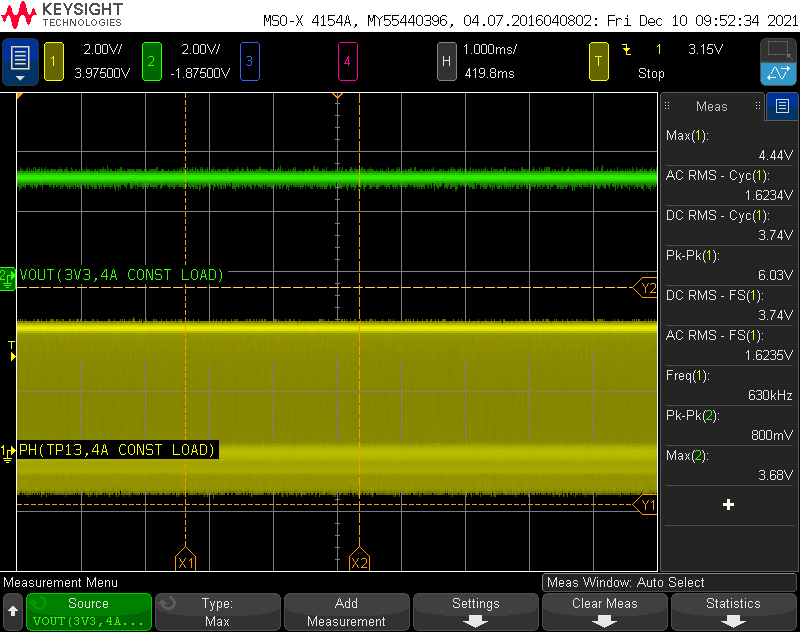Click the X1 cursor marker
Image resolution: width=800 pixels, height=632 pixels.
[x=185, y=560]
